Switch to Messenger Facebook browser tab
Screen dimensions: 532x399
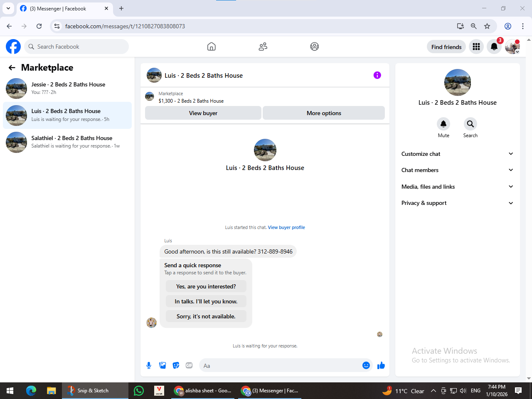click(64, 9)
